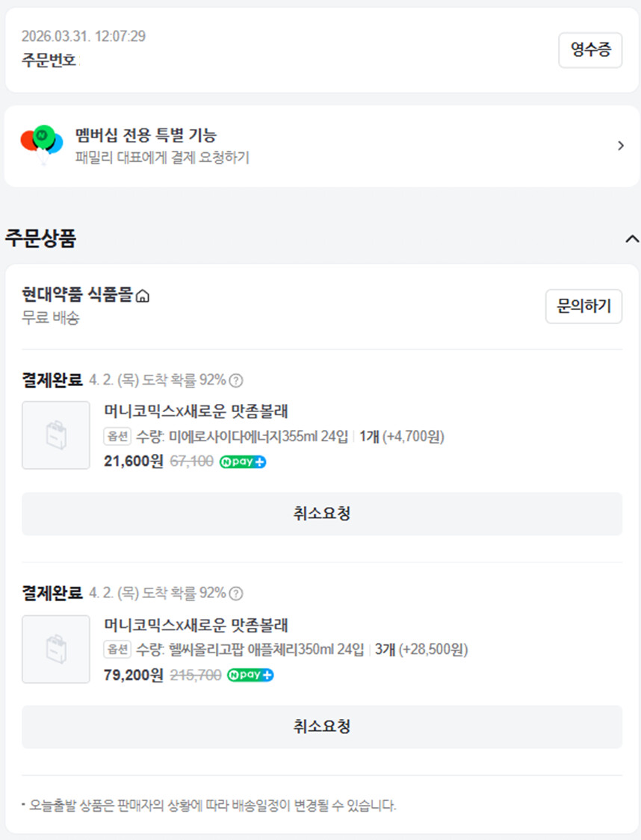Image resolution: width=641 pixels, height=840 pixels.
Task: Open the 미에로사이다에너지 product thumbnail
Action: [56, 435]
